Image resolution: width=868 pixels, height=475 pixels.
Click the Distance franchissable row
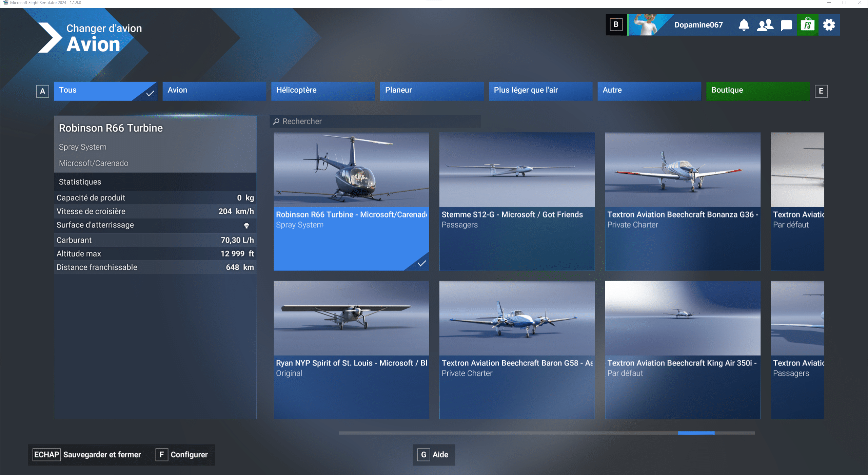(155, 267)
